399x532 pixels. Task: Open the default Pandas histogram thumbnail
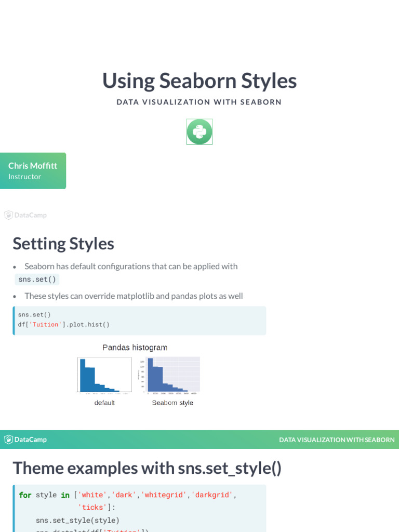[104, 375]
